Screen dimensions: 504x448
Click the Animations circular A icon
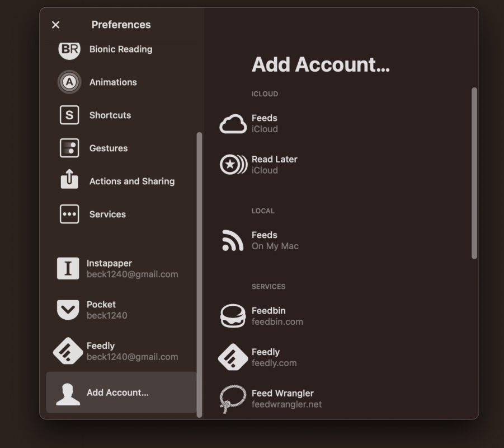pos(69,82)
